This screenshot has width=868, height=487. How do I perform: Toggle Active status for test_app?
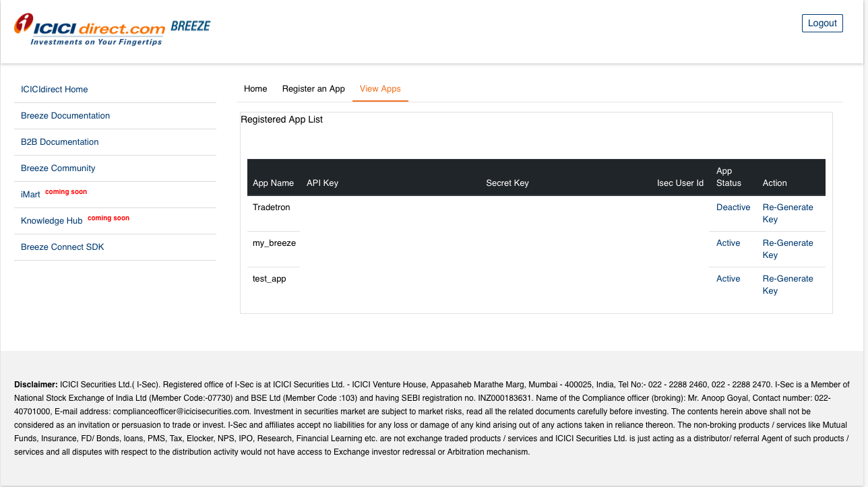728,279
